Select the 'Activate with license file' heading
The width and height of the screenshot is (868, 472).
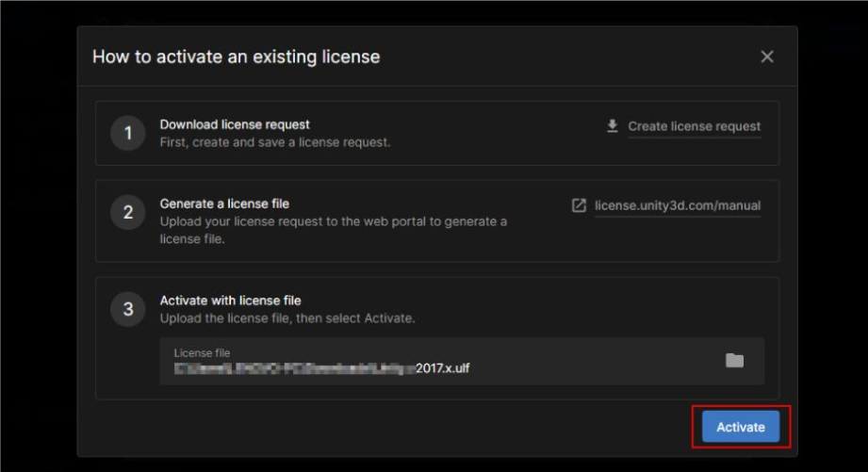point(230,301)
